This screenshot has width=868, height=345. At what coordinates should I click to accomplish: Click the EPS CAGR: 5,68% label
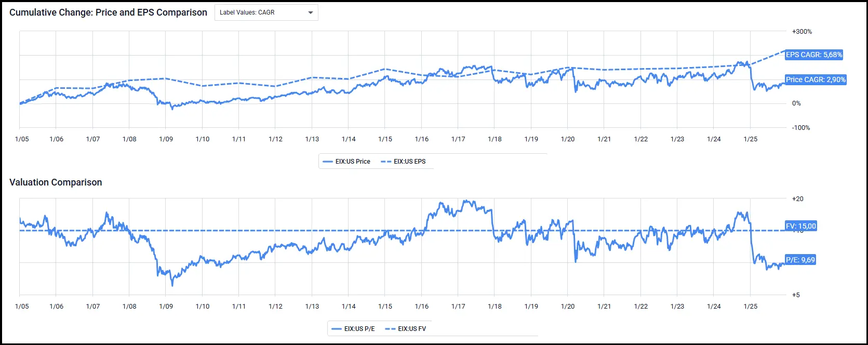tap(813, 55)
